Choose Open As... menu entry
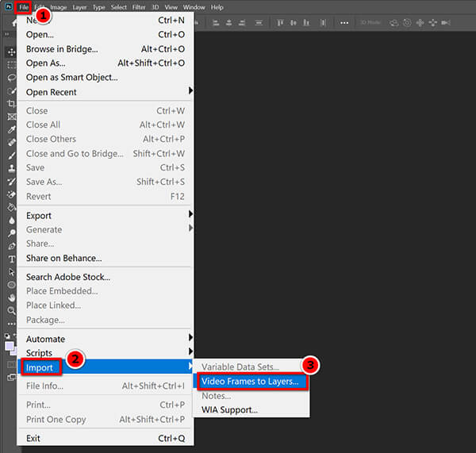The width and height of the screenshot is (476, 453). [x=106, y=63]
